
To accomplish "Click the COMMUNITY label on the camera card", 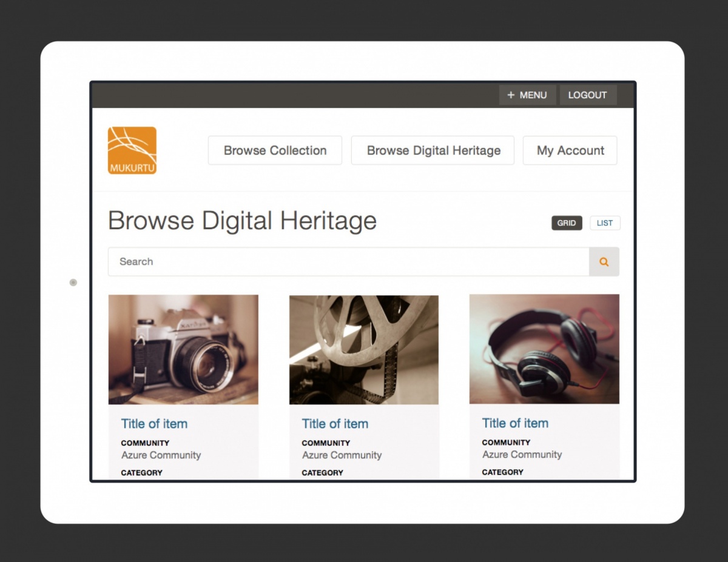I will click(145, 443).
